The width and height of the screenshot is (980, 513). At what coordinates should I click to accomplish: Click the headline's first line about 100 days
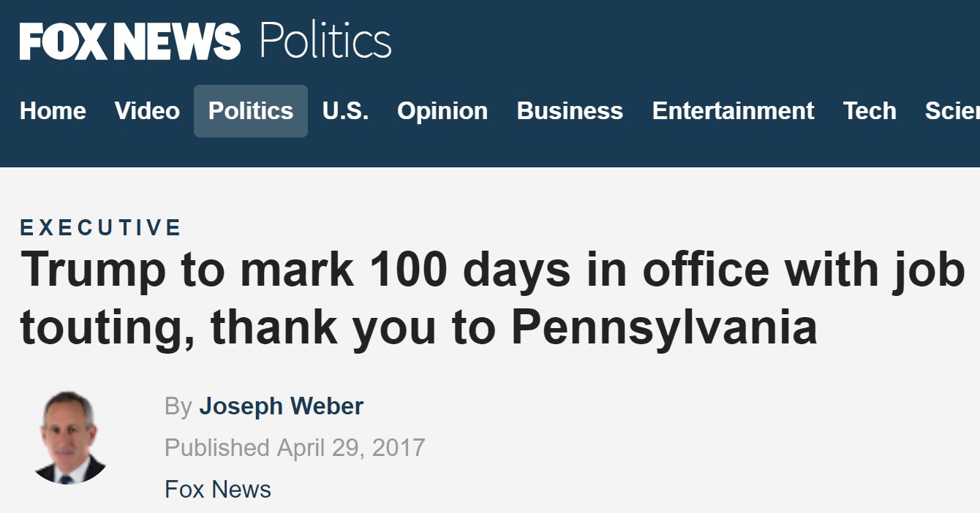click(492, 270)
